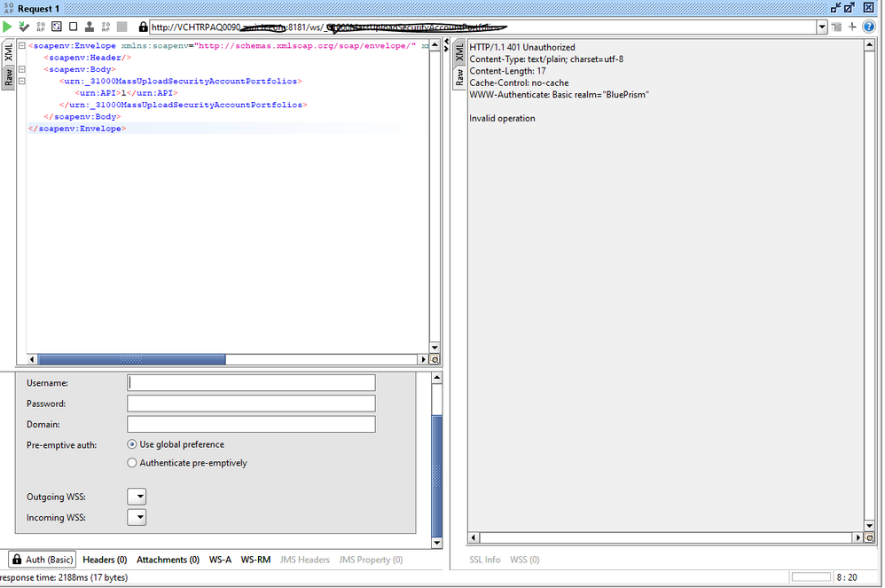Switch to the WS-RM tab

coord(255,560)
